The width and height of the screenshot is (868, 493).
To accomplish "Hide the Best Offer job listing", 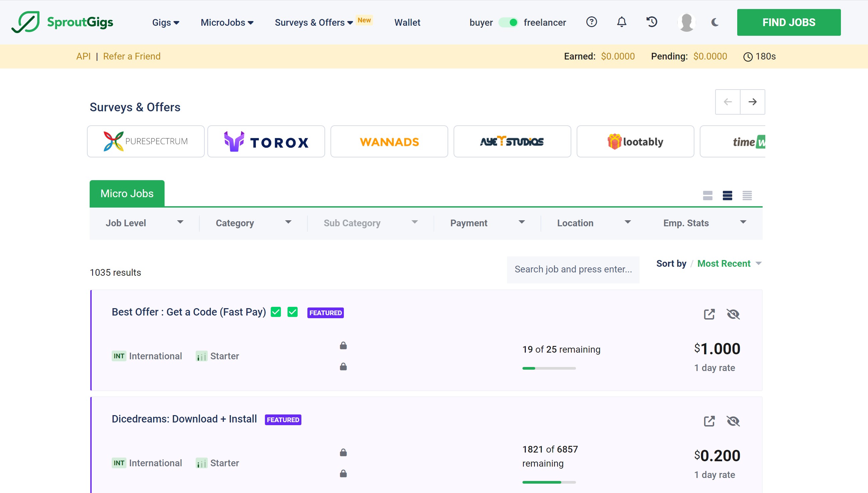I will tap(733, 314).
